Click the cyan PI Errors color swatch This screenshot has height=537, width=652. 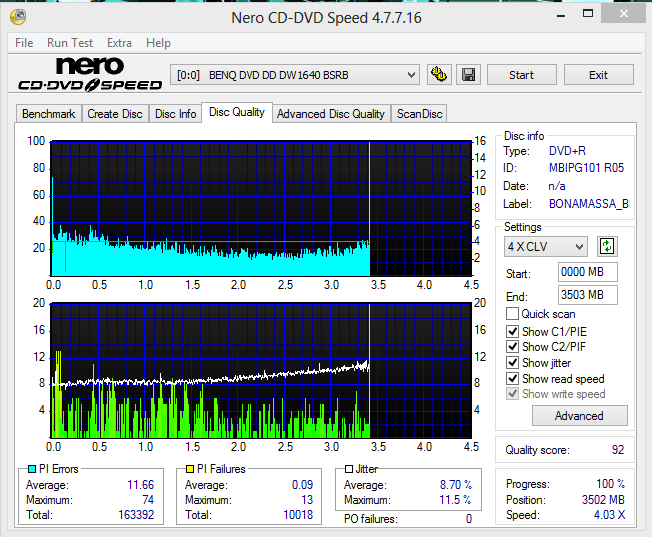click(32, 469)
